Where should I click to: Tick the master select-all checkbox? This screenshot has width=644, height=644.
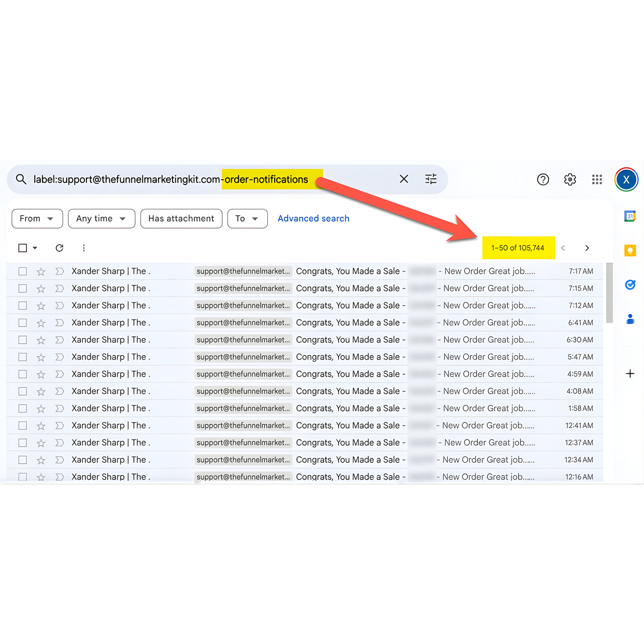coord(23,248)
